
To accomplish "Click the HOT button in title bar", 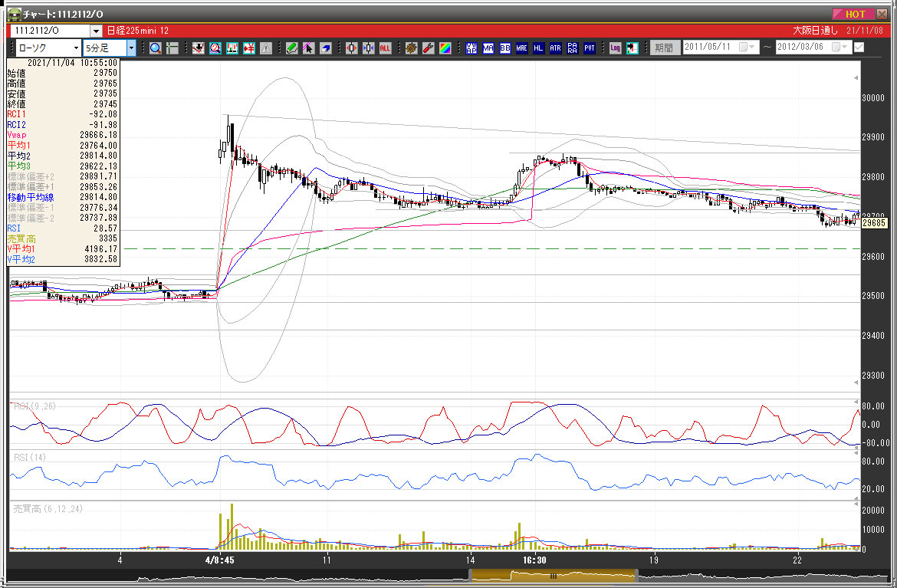I will (x=853, y=14).
